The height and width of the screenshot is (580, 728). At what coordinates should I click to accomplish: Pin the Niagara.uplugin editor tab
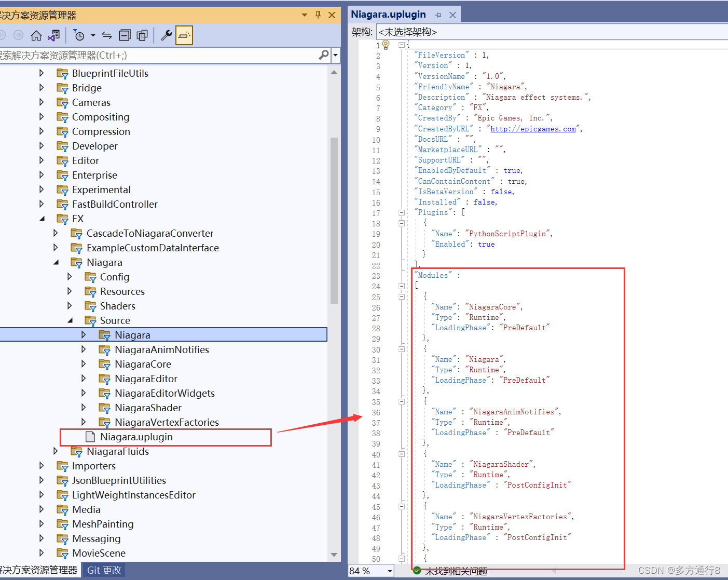[x=438, y=15]
